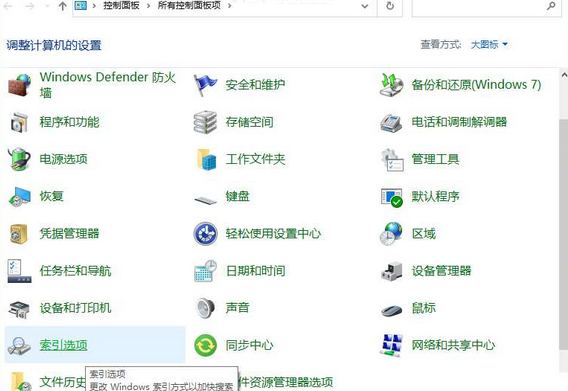Click the 安全和维护 flag icon
The height and width of the screenshot is (391, 568).
click(205, 85)
